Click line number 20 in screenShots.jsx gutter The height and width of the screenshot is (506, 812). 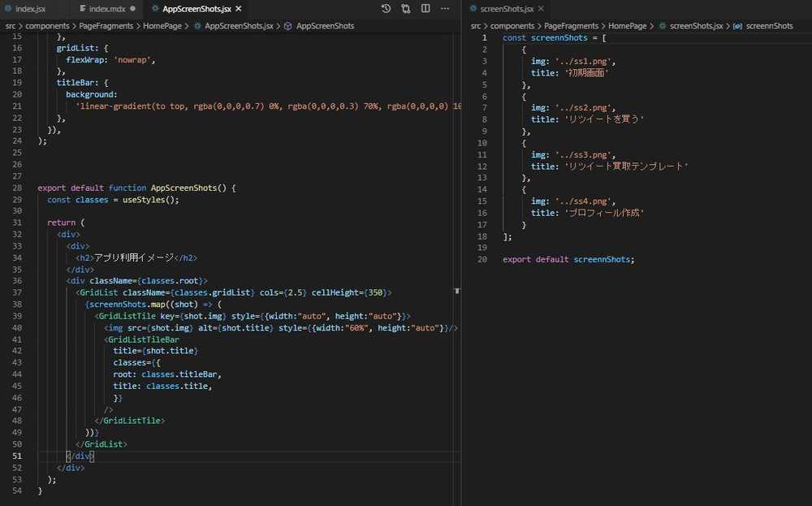pyautogui.click(x=482, y=259)
